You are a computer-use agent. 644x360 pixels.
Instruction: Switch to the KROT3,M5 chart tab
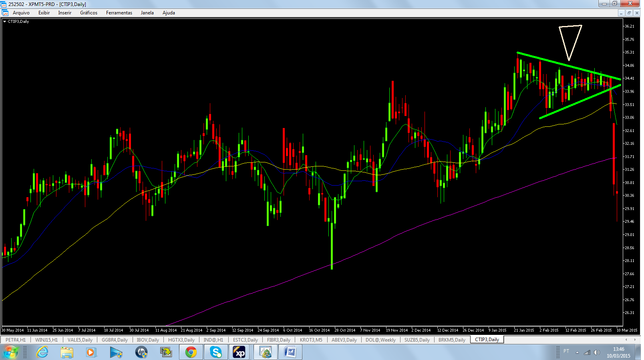311,340
